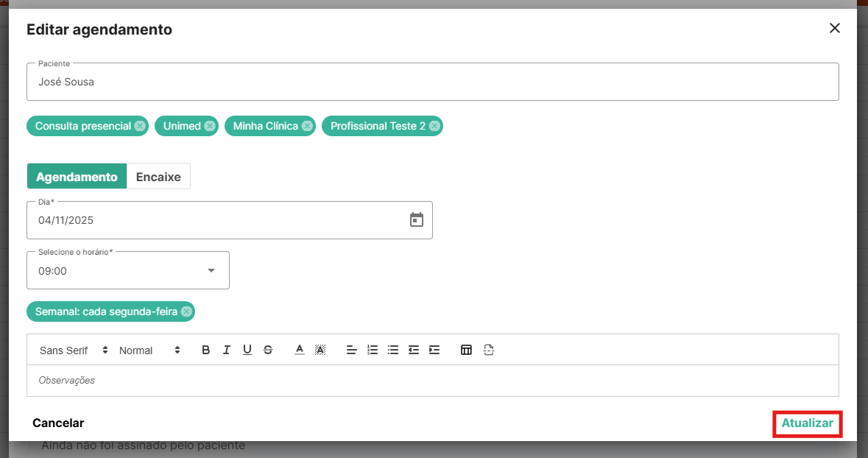Increase the text indent
This screenshot has height=458, width=868.
434,350
